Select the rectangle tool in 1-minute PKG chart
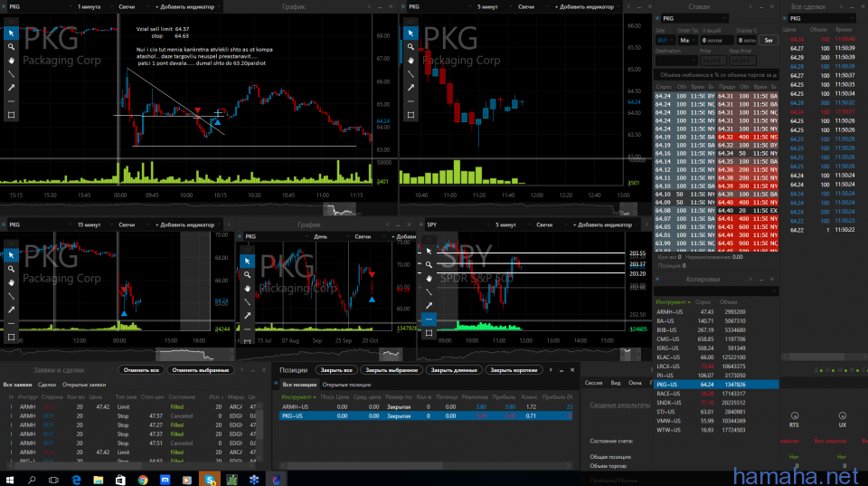868x486 pixels. [x=11, y=115]
